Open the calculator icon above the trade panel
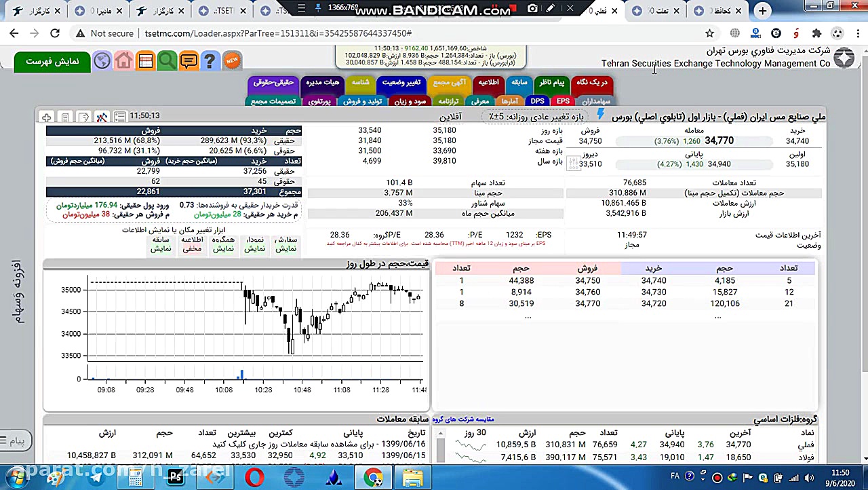This screenshot has height=490, width=868. (x=64, y=117)
